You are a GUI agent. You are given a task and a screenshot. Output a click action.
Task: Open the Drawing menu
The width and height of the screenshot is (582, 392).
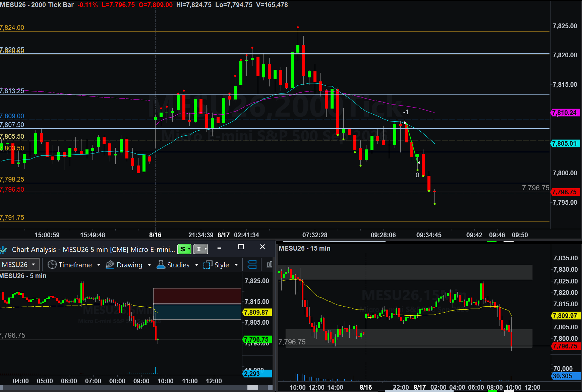click(129, 265)
